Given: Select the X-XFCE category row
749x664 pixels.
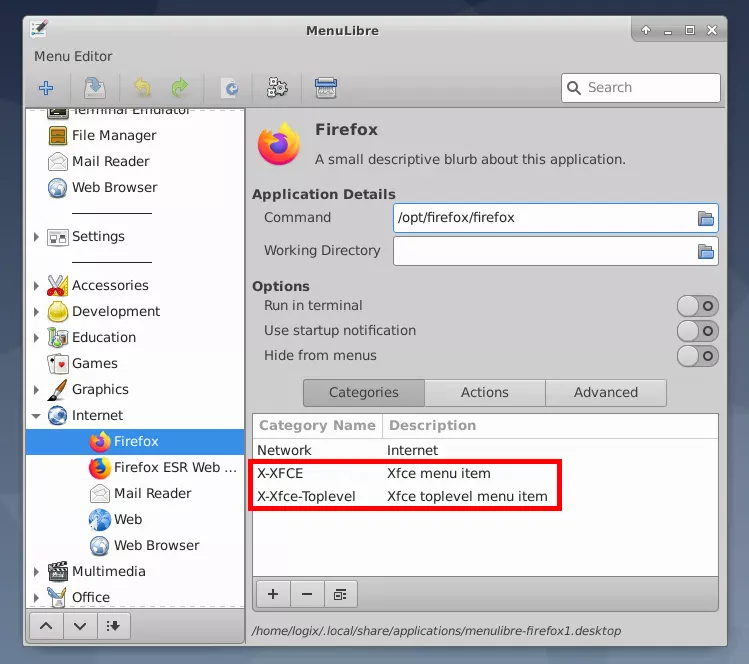Looking at the screenshot, I should (485, 473).
